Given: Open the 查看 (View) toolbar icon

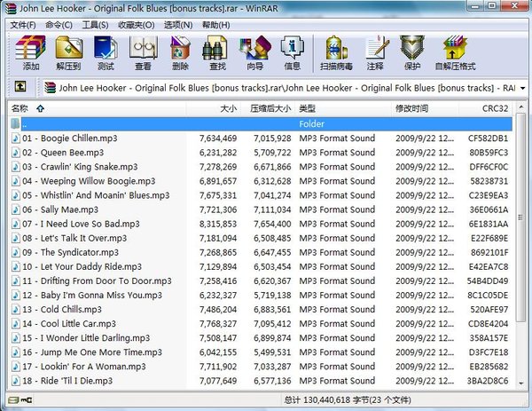Looking at the screenshot, I should click(143, 52).
